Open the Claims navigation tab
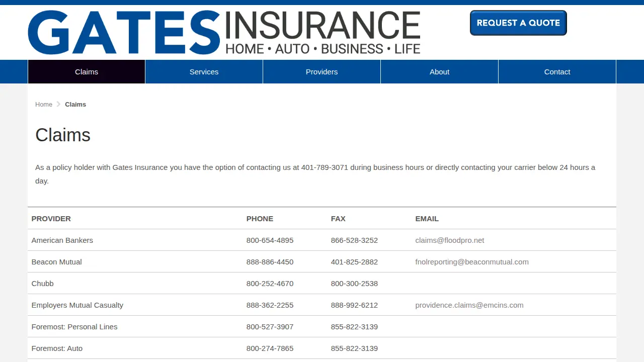 click(x=87, y=72)
